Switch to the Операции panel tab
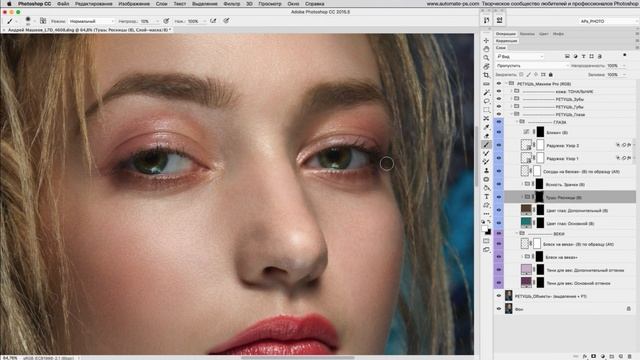 point(506,34)
